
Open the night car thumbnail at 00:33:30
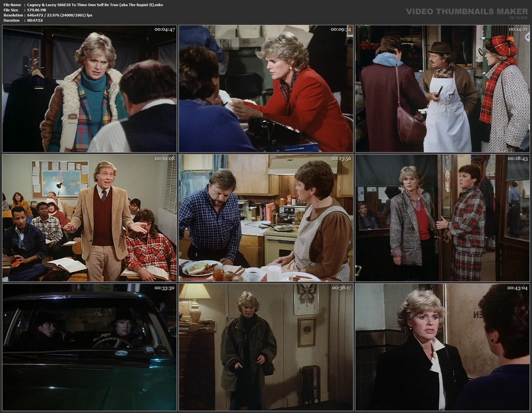point(89,347)
